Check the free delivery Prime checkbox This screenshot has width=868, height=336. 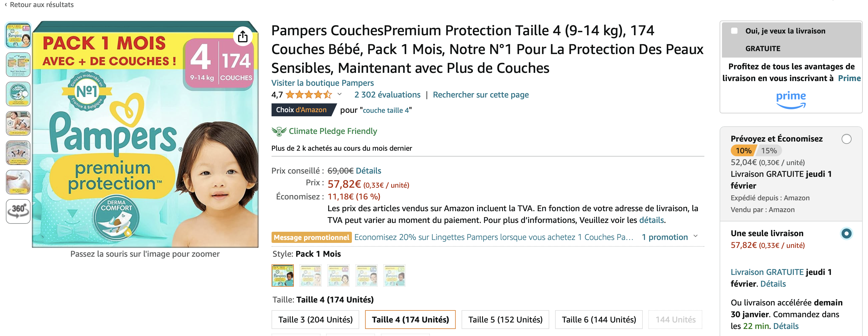click(734, 31)
